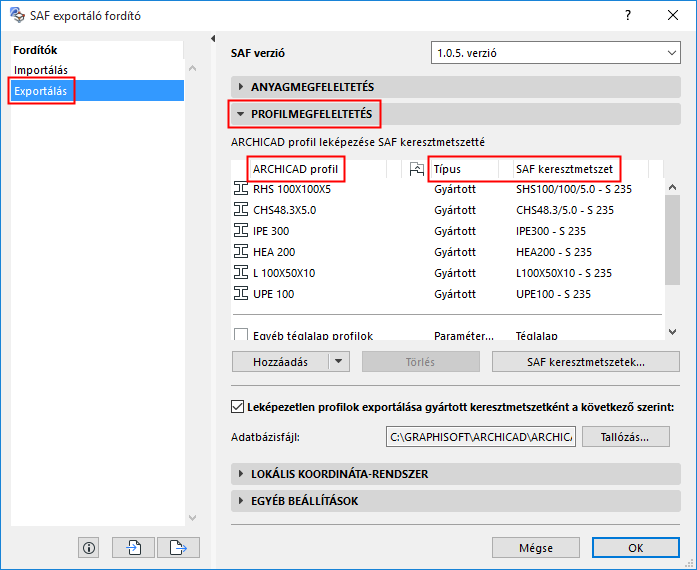Click the profile icon beside HEA 200

tap(241, 251)
